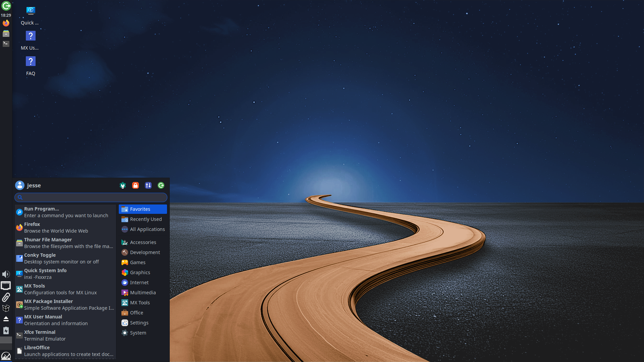Screen dimensions: 644x362
Task: Select the Recently Used category
Action: tap(143, 219)
